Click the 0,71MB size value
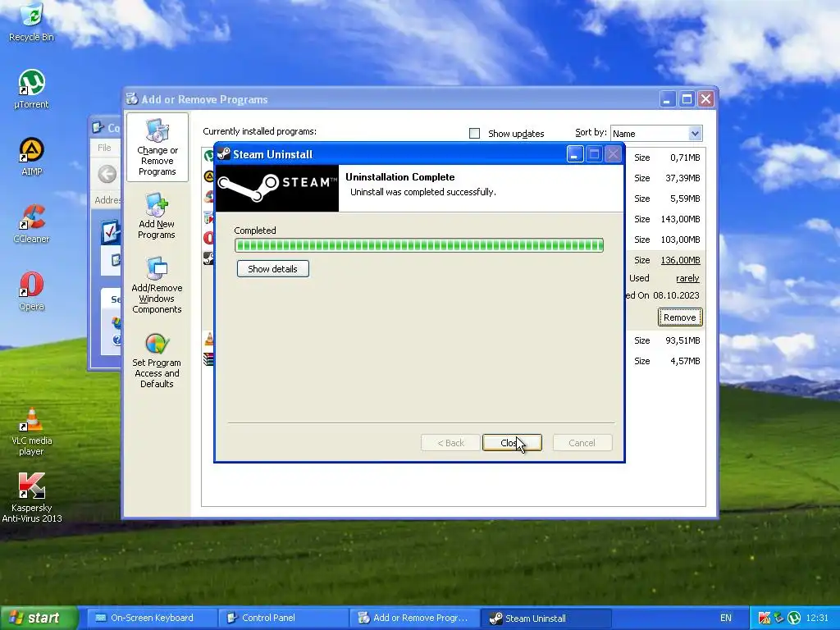The image size is (840, 630). 685,157
